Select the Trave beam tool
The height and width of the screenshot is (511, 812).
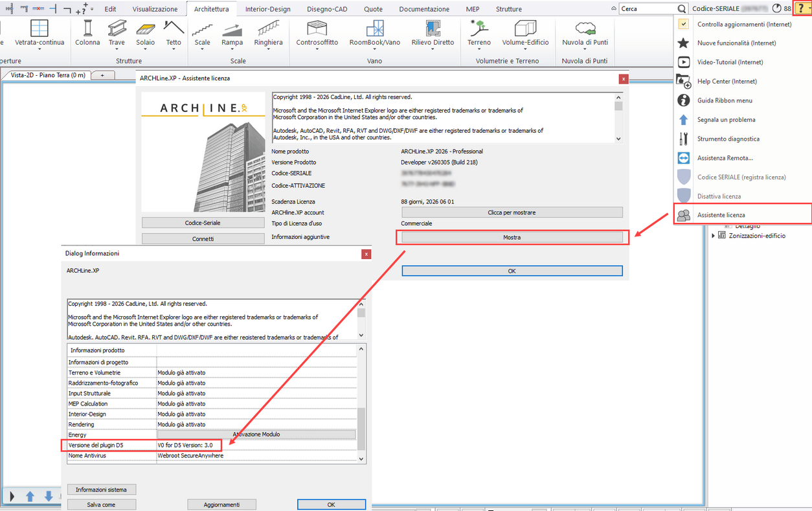(117, 32)
